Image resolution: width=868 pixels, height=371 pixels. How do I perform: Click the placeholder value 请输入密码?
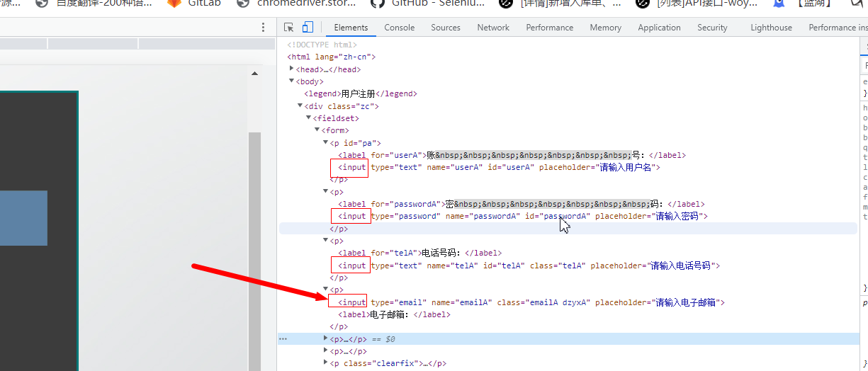(679, 216)
